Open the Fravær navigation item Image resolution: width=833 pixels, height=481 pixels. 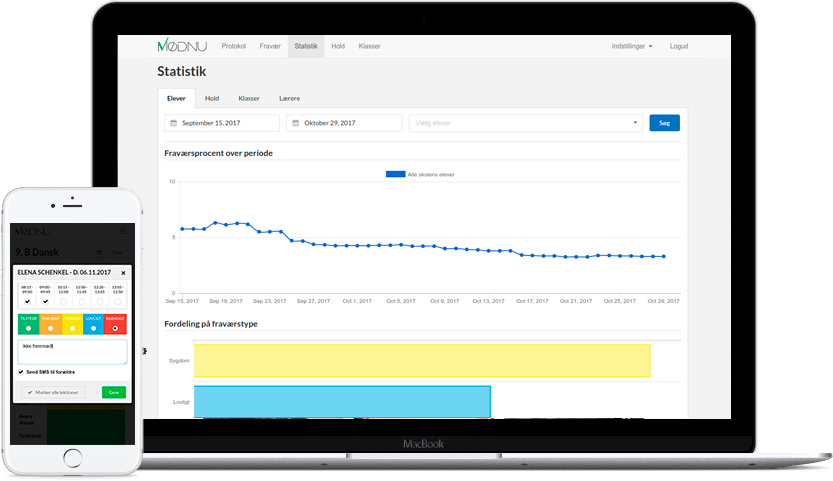coord(270,46)
